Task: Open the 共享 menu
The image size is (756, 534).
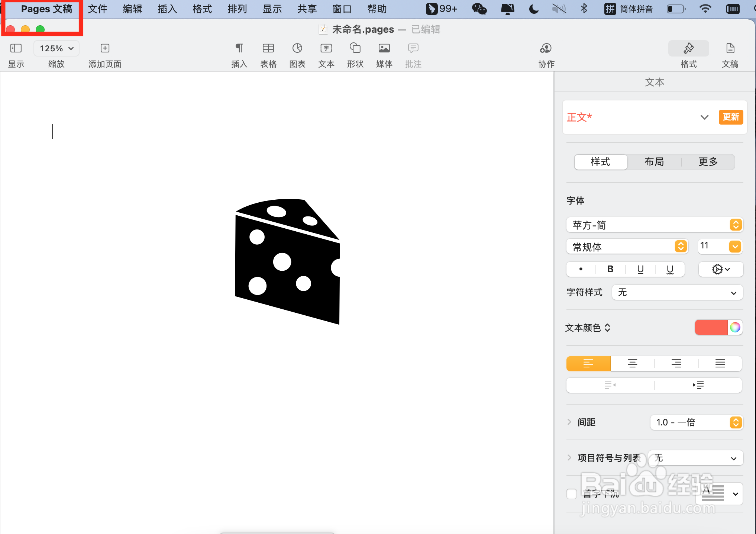Action: pos(307,9)
